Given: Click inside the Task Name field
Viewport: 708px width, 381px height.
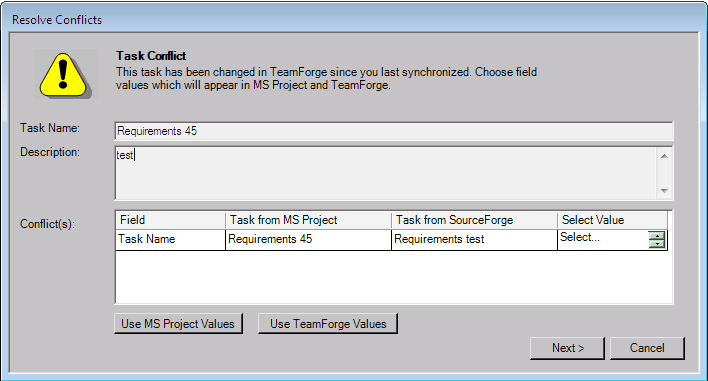Looking at the screenshot, I should [x=394, y=131].
